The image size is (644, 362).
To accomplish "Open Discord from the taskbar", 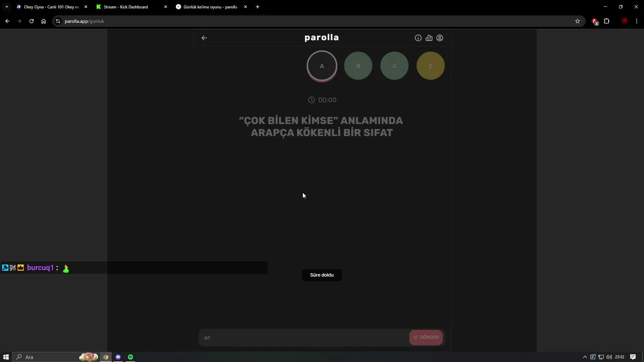I will point(118,357).
